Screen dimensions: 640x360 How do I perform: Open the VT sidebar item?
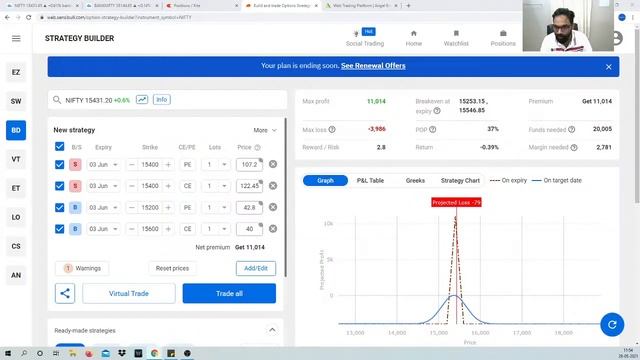(16, 159)
